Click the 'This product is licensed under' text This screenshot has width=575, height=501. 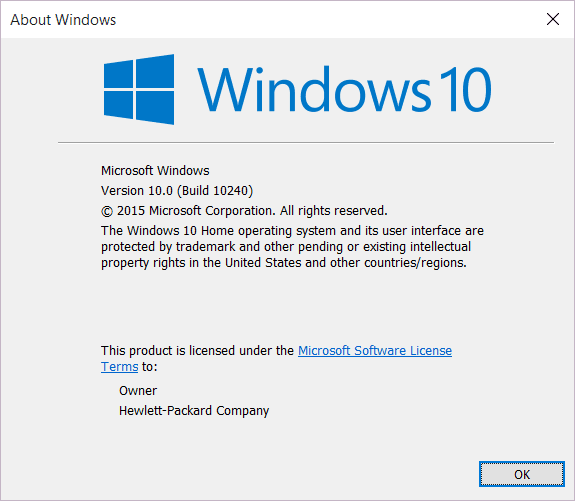[x=198, y=351]
